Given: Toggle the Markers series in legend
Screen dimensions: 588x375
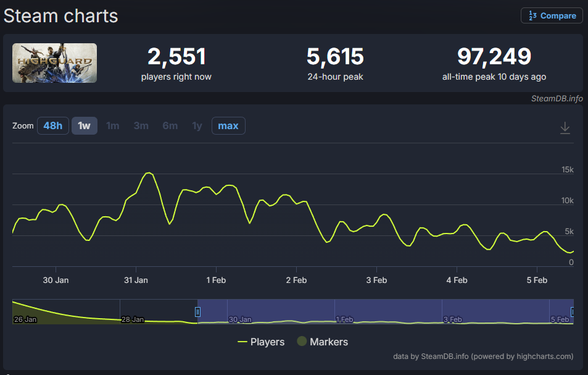Looking at the screenshot, I should 323,342.
